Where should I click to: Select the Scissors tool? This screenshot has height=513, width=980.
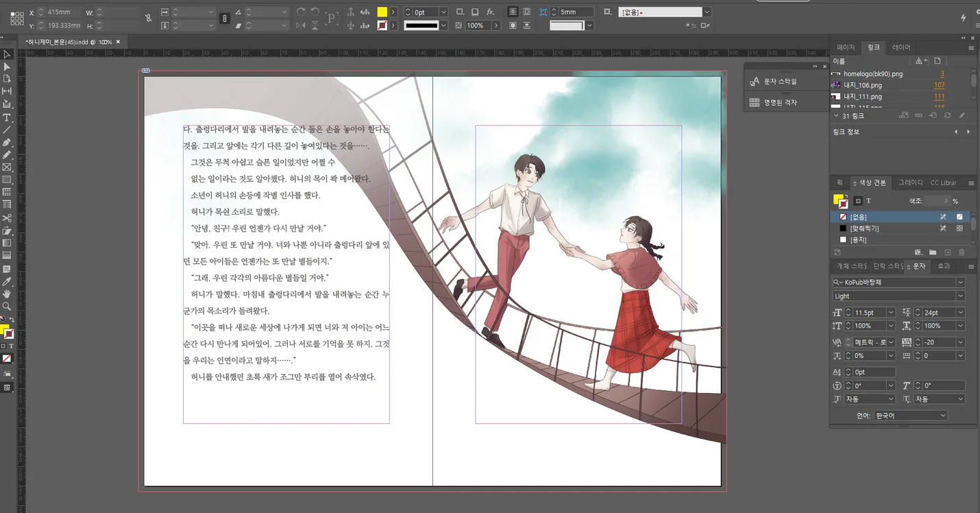(8, 218)
